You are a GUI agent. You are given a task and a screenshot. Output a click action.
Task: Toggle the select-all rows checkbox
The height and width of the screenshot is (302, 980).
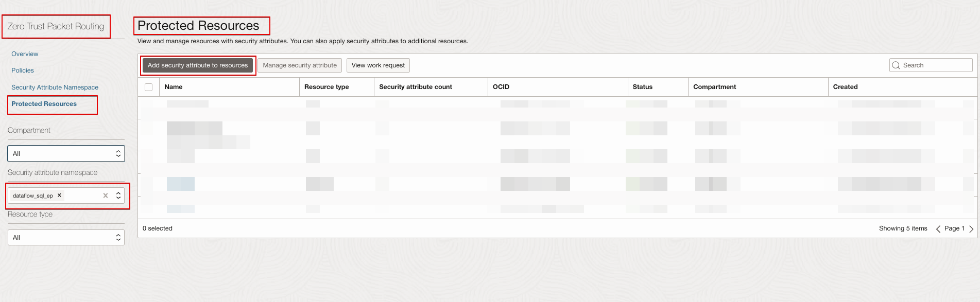click(x=149, y=87)
